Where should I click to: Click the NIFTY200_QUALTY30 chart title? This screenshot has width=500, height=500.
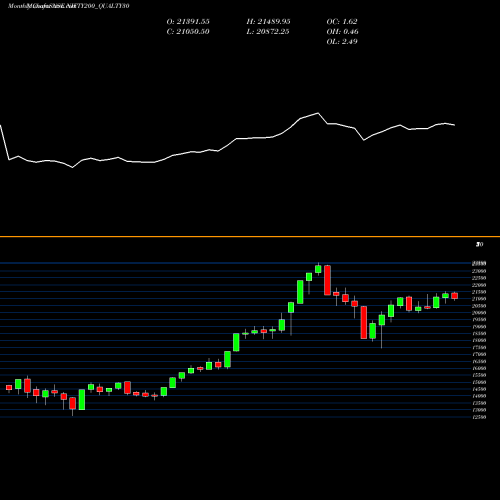point(68,6)
